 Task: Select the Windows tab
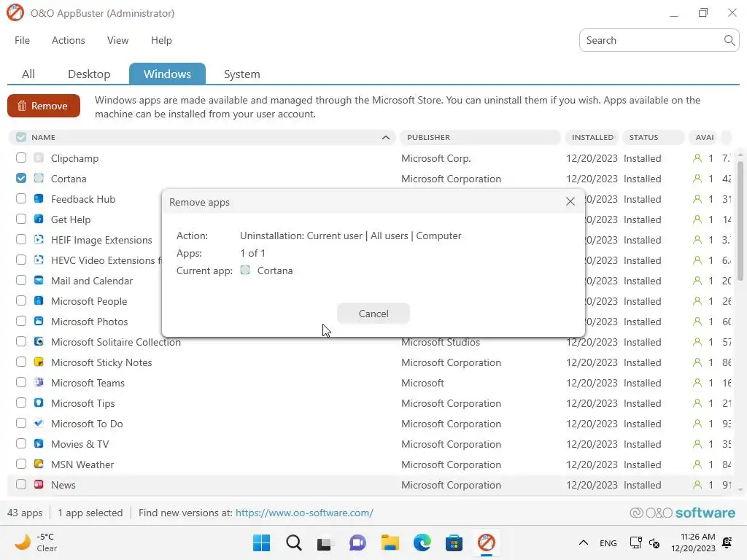tap(167, 74)
